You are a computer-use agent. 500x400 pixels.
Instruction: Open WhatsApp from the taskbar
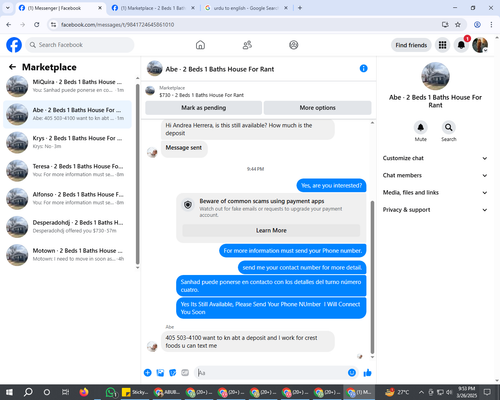(x=110, y=392)
